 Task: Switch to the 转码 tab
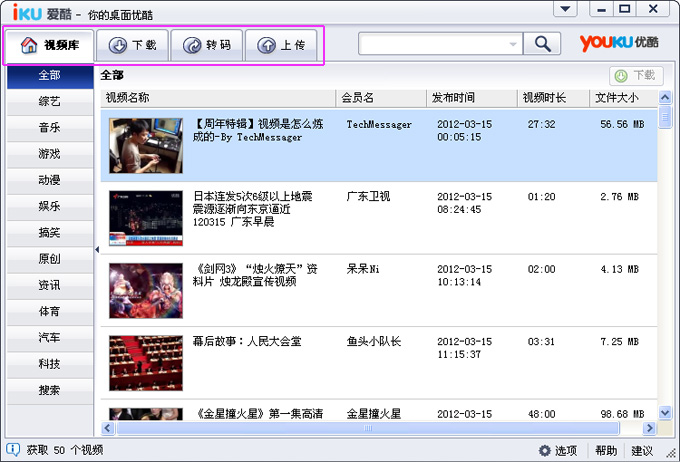[207, 45]
